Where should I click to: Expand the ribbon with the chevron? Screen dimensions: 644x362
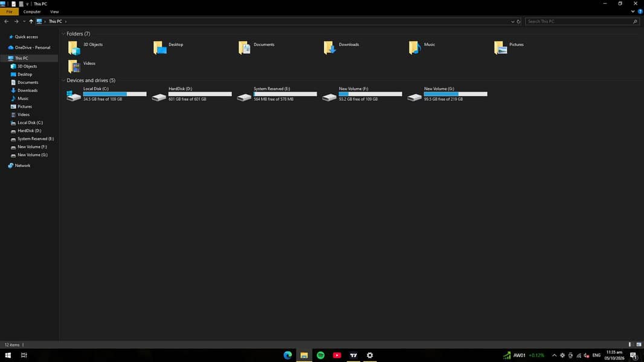tap(633, 11)
